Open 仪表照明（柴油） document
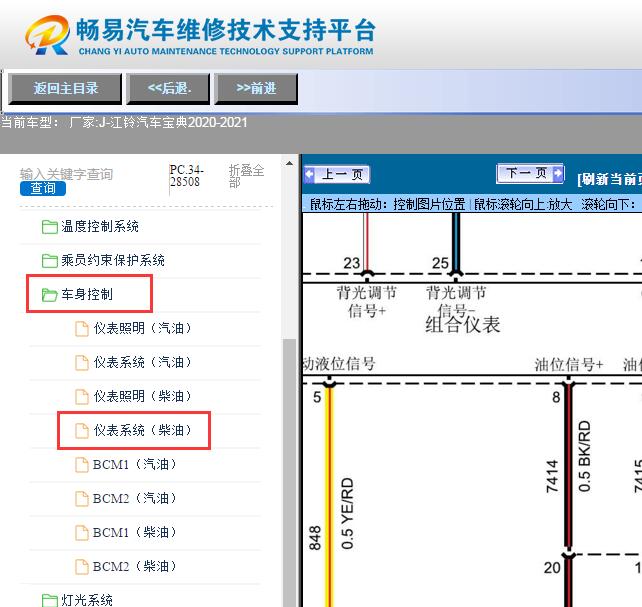The image size is (642, 607). point(142,396)
